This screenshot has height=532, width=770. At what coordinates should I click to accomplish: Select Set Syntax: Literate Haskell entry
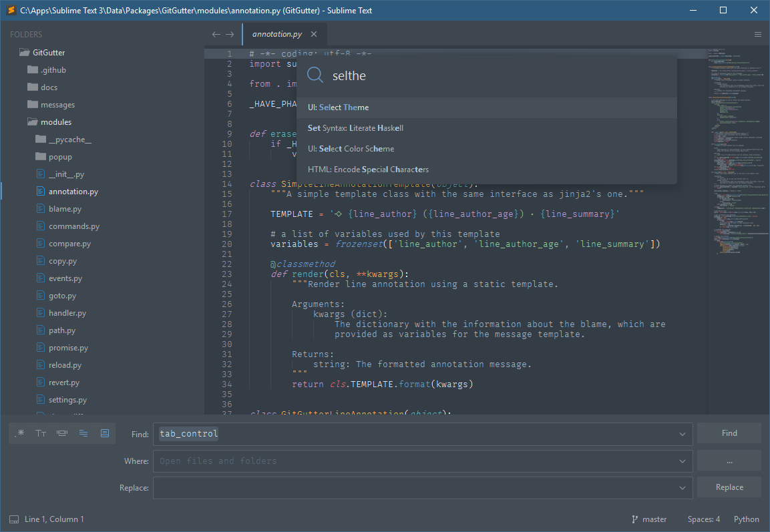(x=487, y=128)
